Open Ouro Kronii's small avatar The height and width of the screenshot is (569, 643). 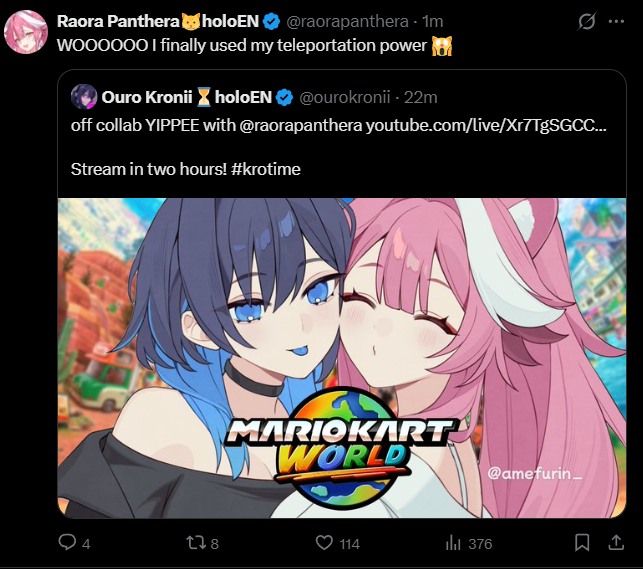[x=84, y=97]
